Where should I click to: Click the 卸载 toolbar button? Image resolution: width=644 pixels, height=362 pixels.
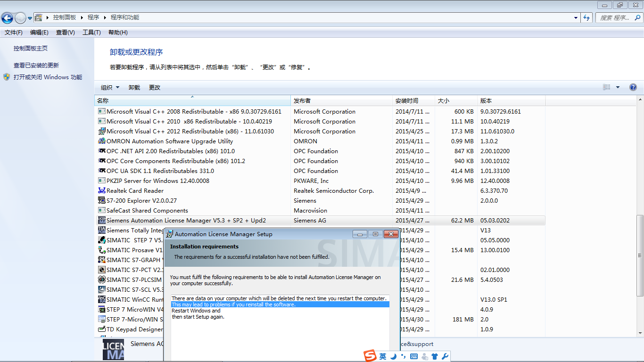click(x=134, y=88)
